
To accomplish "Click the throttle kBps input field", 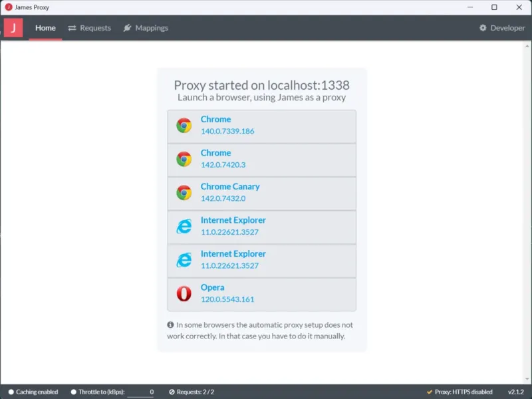I will pos(141,392).
